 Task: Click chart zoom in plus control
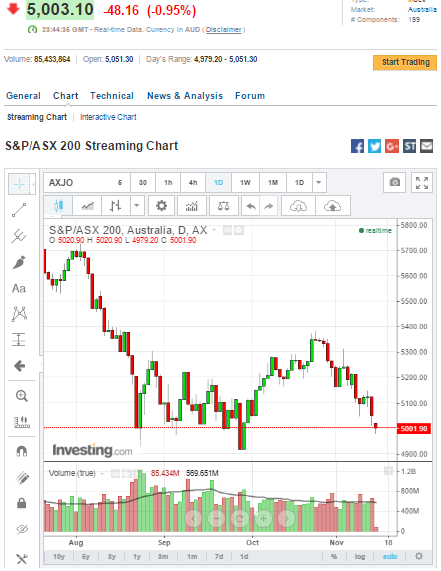264,518
